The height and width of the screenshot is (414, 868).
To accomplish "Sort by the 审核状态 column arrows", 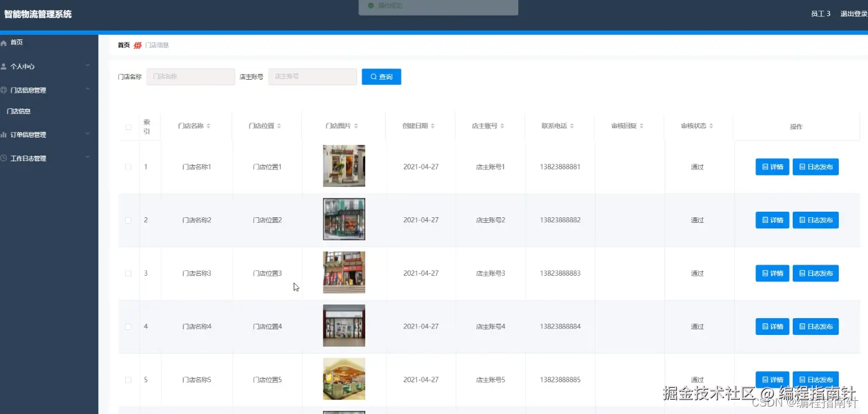I will [711, 126].
